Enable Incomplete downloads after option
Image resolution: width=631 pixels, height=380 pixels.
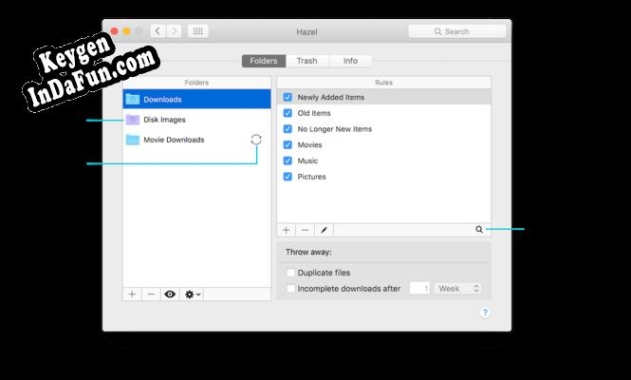[x=290, y=289]
